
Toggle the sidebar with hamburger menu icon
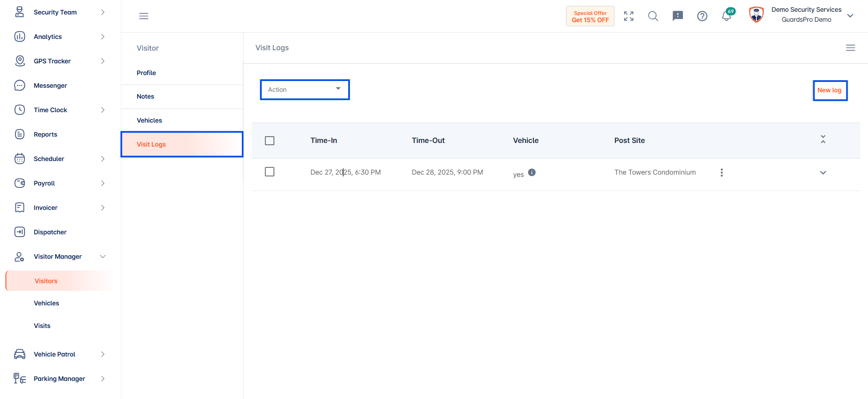(144, 16)
